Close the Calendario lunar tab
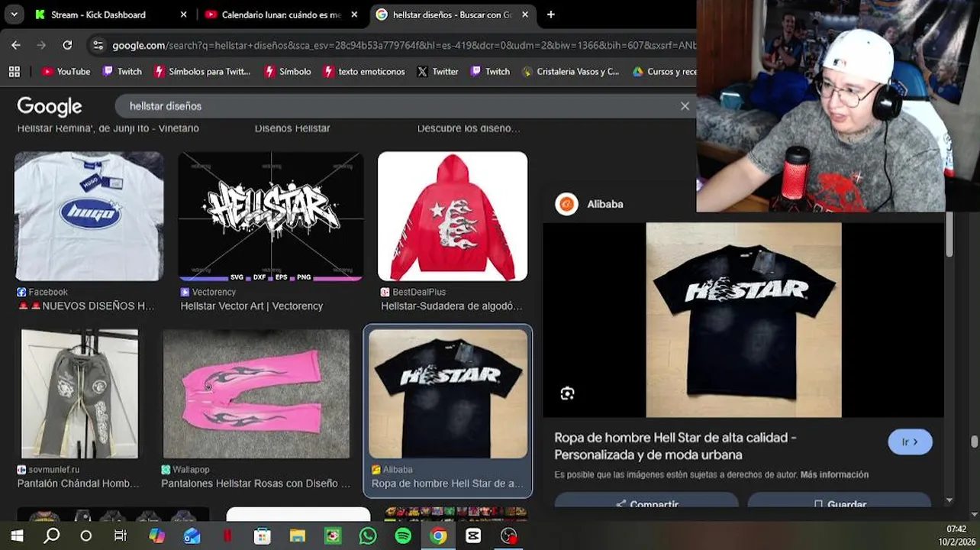The image size is (980, 550). [354, 15]
